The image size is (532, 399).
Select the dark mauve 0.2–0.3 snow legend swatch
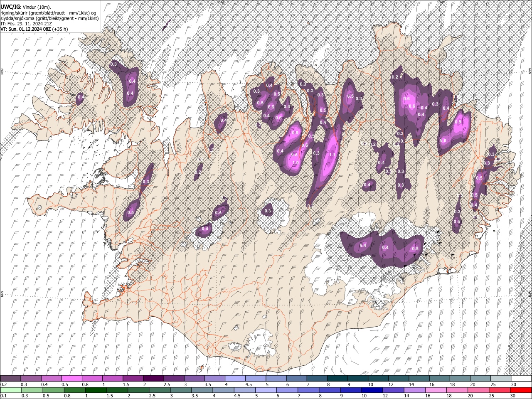(10, 378)
